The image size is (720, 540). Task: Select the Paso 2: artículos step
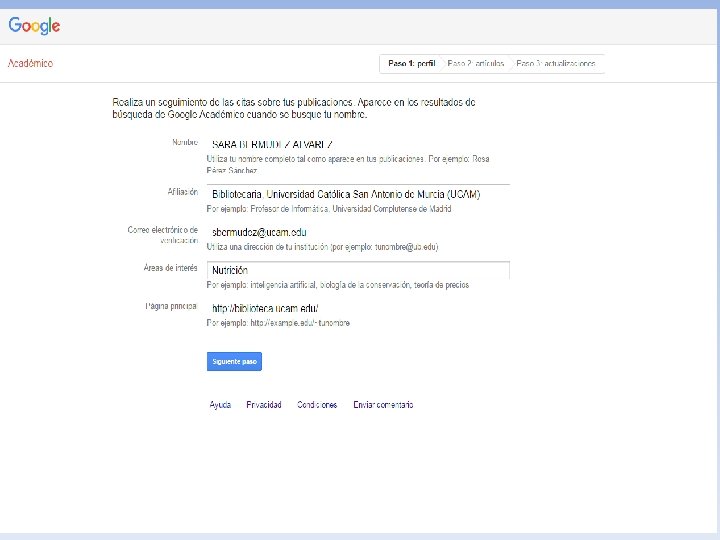click(476, 63)
